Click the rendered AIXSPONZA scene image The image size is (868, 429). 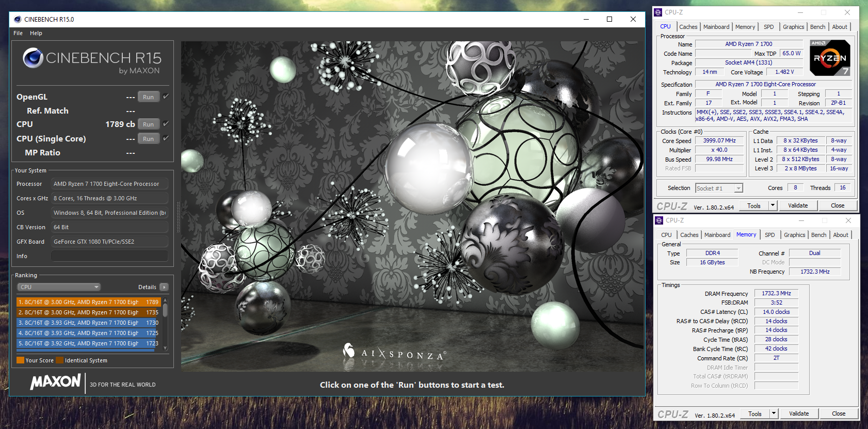click(412, 206)
